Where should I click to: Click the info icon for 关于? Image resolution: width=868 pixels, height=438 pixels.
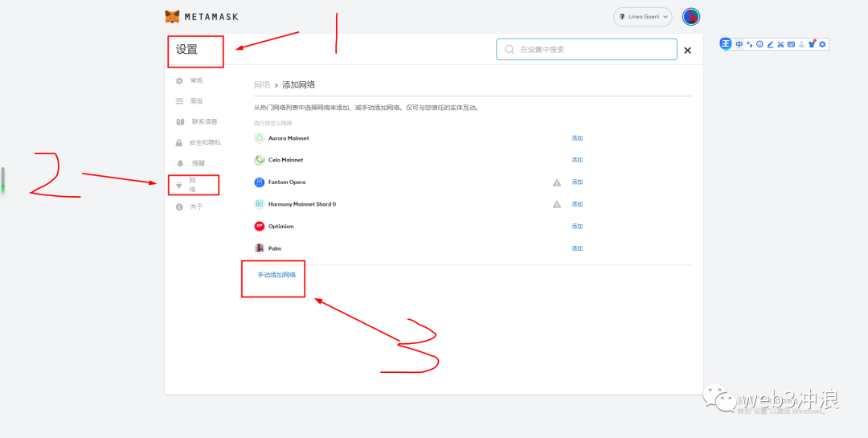179,207
